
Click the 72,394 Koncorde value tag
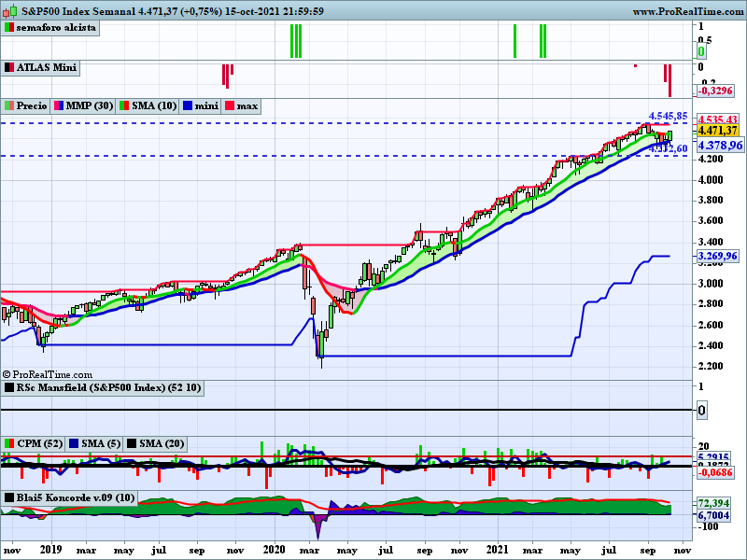click(x=713, y=503)
